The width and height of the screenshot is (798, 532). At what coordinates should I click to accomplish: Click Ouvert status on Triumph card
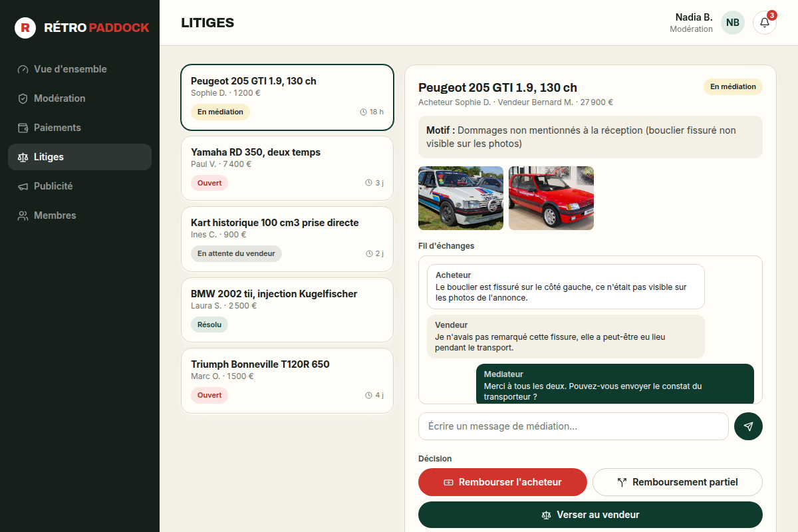209,395
